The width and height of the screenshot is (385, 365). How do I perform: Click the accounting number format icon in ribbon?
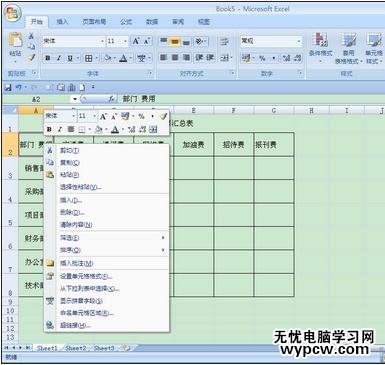246,58
